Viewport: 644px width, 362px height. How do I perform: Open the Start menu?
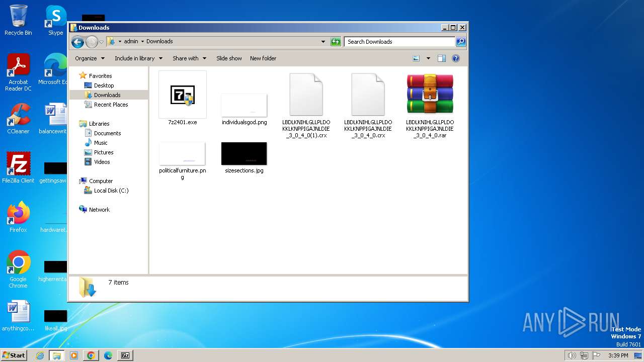pos(14,355)
